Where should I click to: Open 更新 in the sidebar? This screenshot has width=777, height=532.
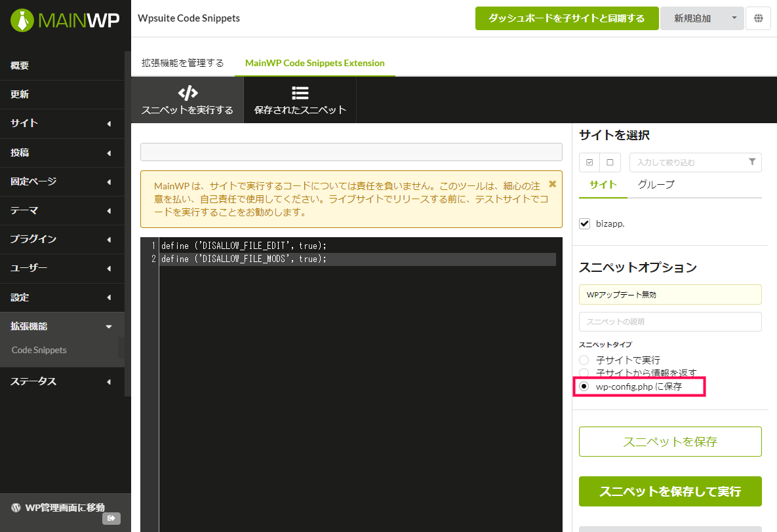[62, 94]
